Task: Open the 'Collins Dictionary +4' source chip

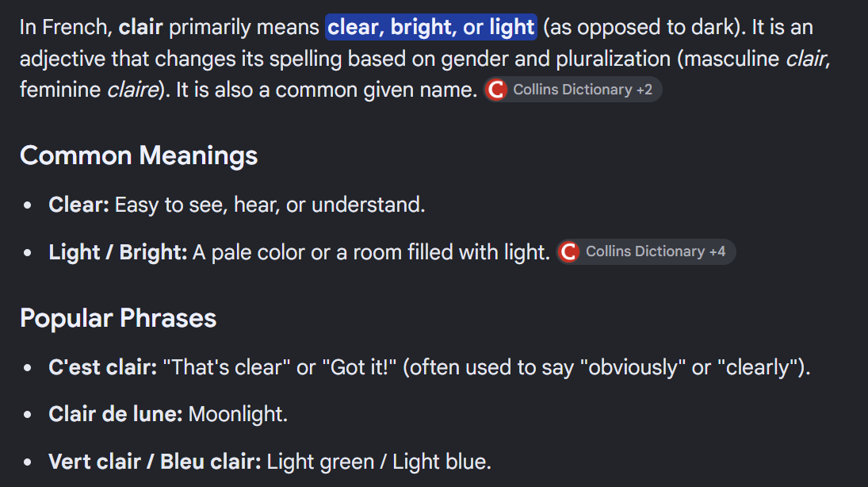Action: 645,252
